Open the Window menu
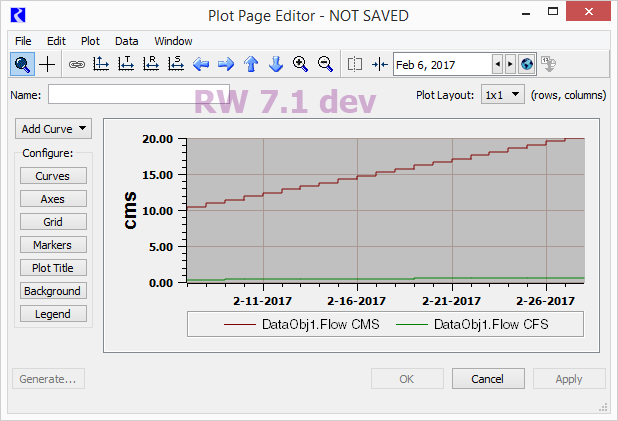 [173, 41]
